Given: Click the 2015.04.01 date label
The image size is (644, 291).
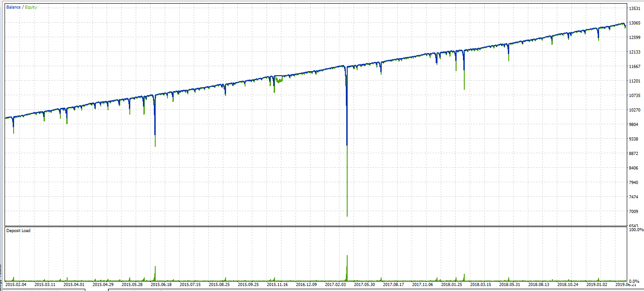Looking at the screenshot, I should click(x=74, y=285).
